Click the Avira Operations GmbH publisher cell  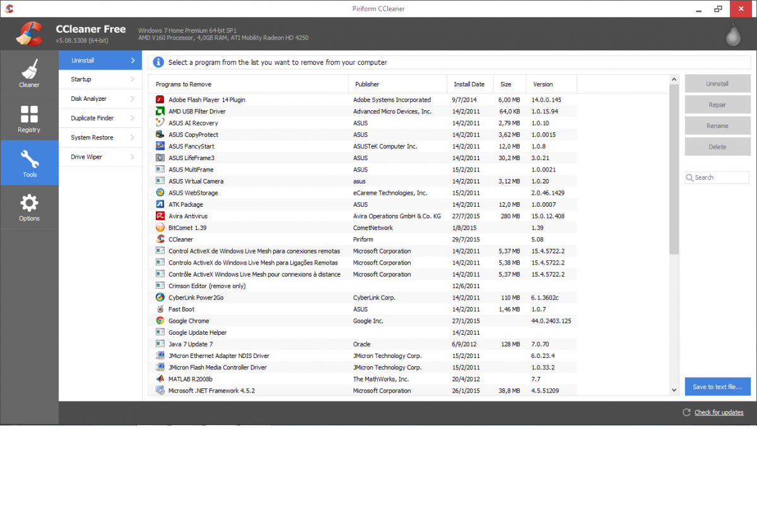(397, 216)
